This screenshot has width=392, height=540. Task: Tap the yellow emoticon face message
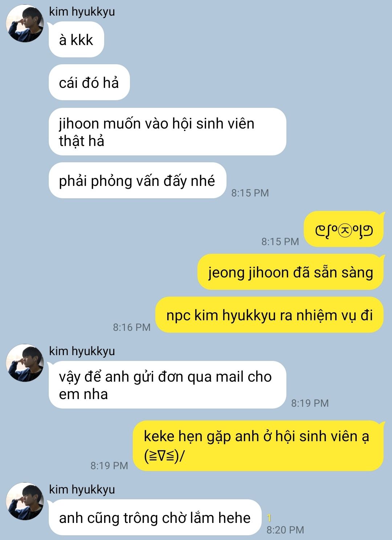(x=343, y=230)
